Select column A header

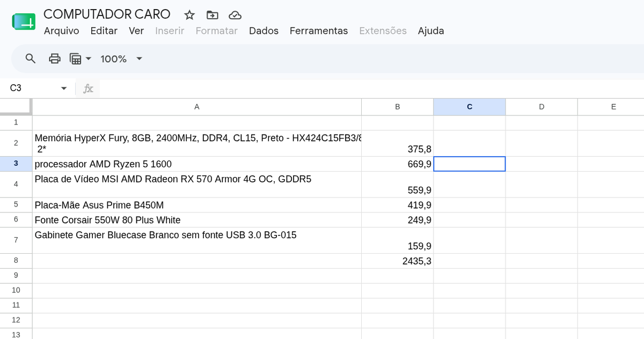pyautogui.click(x=197, y=107)
